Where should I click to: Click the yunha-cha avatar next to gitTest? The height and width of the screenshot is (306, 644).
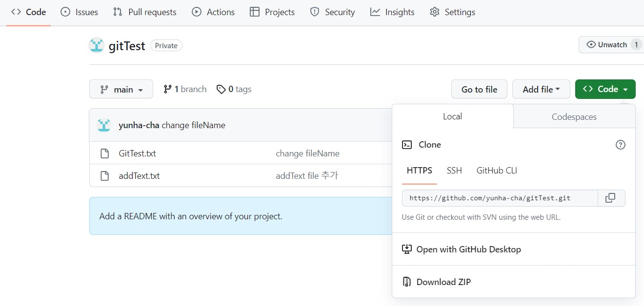(x=97, y=45)
